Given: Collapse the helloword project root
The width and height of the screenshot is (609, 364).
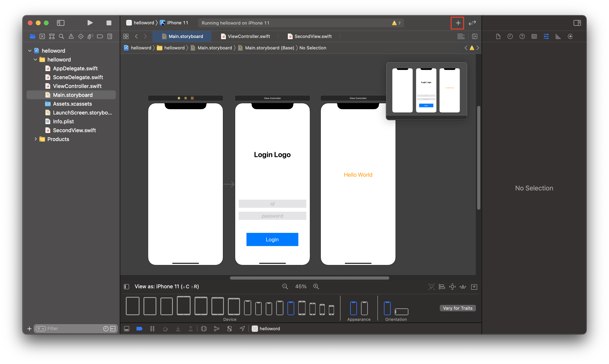Looking at the screenshot, I should (x=30, y=51).
